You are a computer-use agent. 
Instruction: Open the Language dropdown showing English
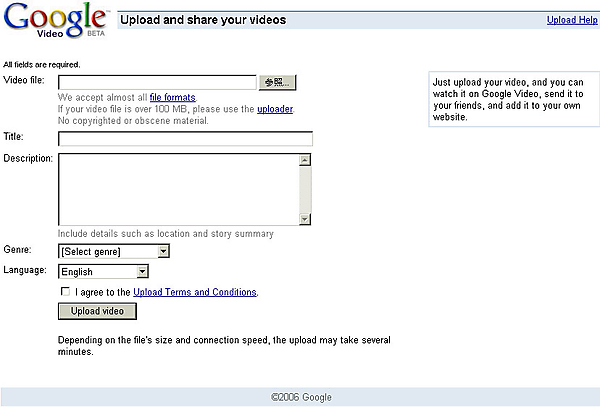pyautogui.click(x=103, y=272)
